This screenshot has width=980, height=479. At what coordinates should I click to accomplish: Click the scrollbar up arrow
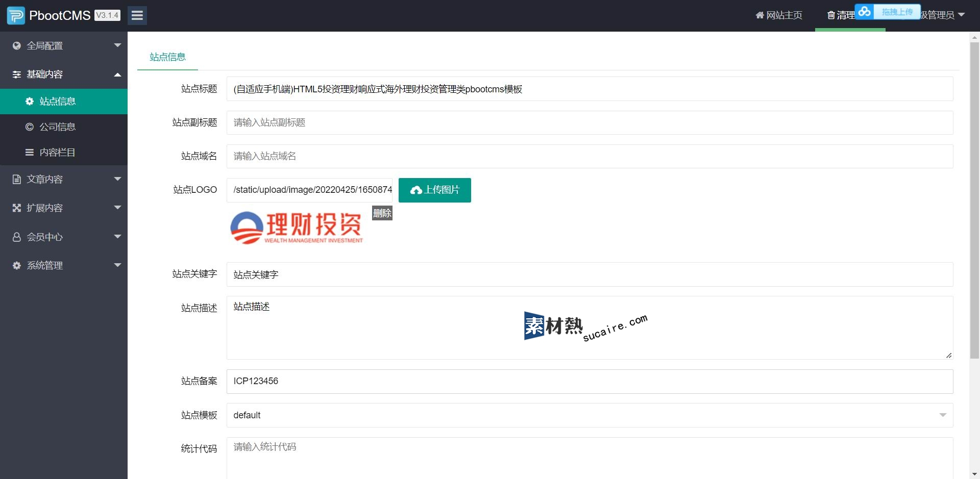tap(974, 37)
